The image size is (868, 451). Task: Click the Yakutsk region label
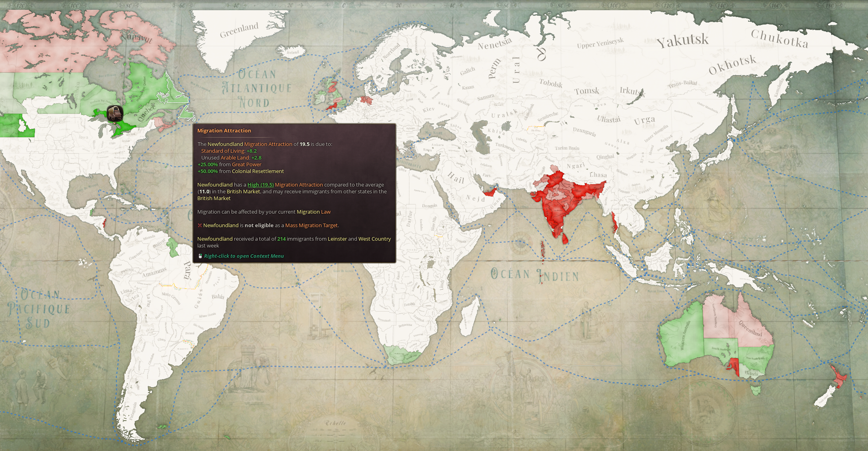(x=682, y=41)
